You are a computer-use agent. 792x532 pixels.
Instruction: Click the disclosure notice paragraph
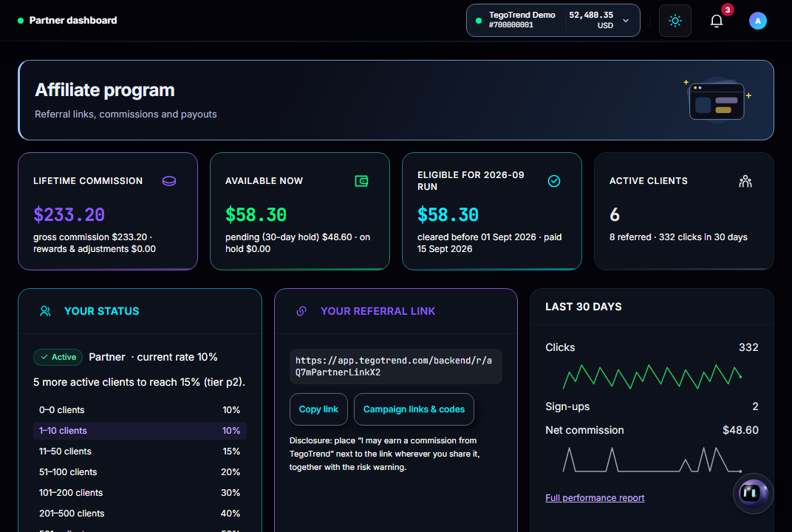tap(385, 454)
